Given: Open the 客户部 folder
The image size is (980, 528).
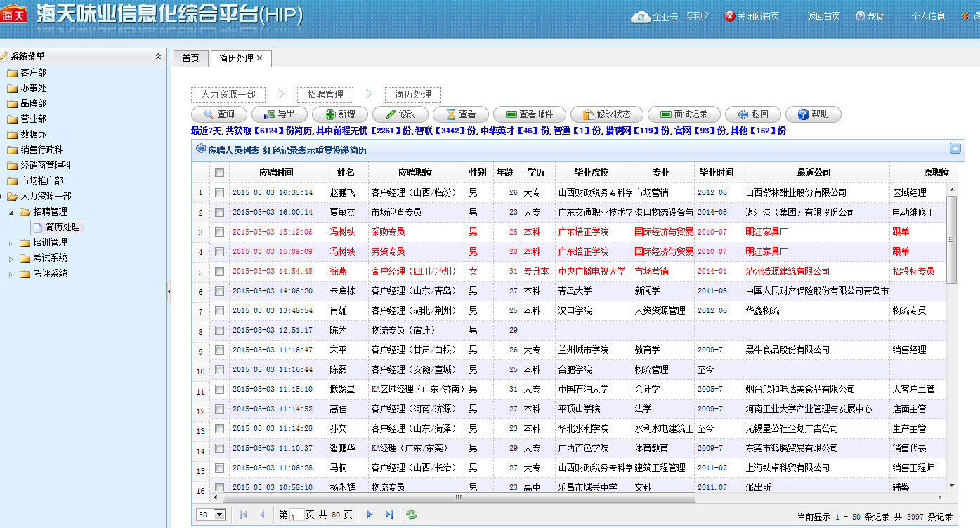Looking at the screenshot, I should pyautogui.click(x=27, y=72).
